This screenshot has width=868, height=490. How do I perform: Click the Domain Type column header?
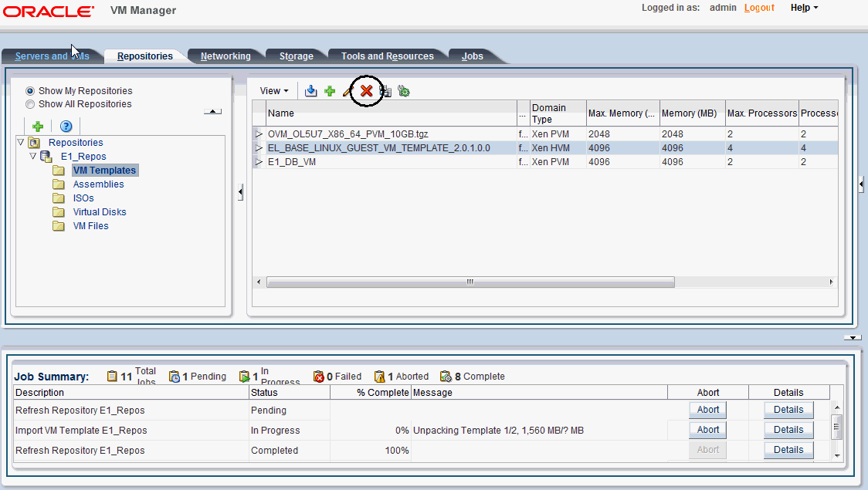tap(558, 113)
